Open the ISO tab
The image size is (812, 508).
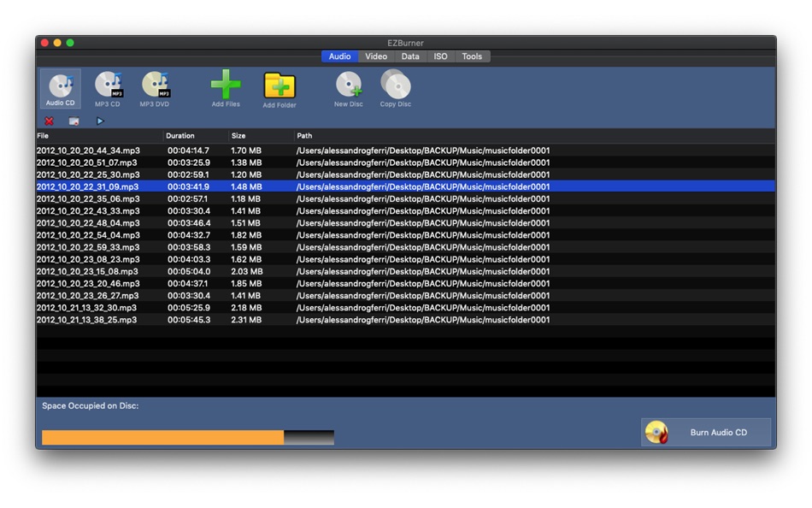[440, 56]
